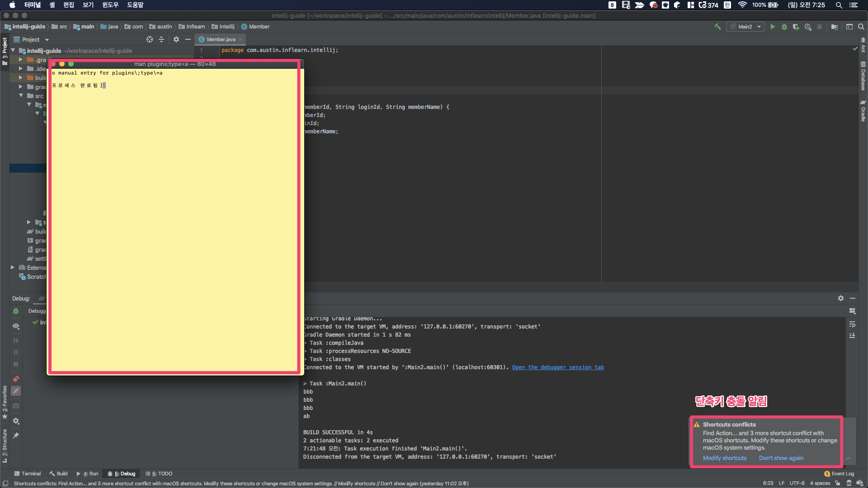Click the Rerun debug bug icon
Image resolution: width=868 pixels, height=488 pixels.
tap(16, 311)
